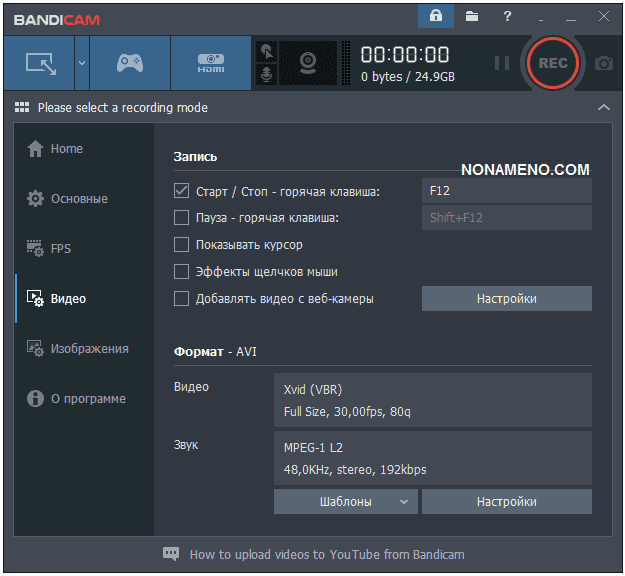Select the game recording mode icon
Image resolution: width=625 pixels, height=576 pixels.
[x=130, y=63]
